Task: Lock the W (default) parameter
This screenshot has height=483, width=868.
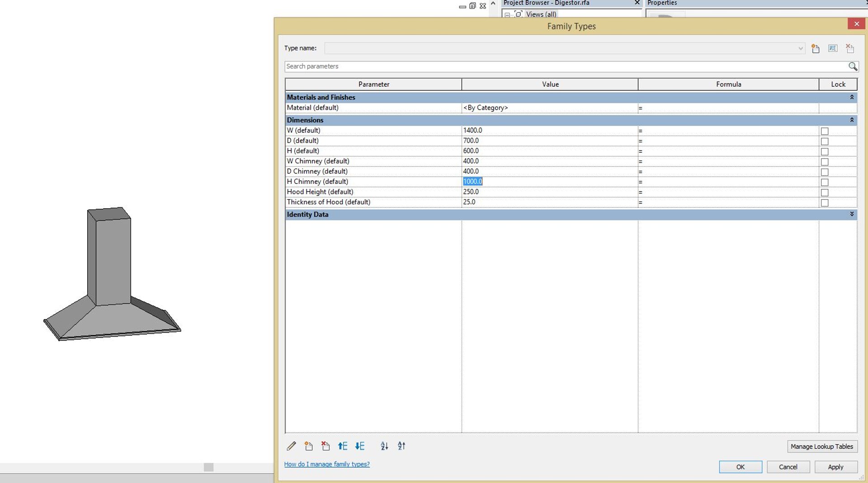Action: (825, 131)
